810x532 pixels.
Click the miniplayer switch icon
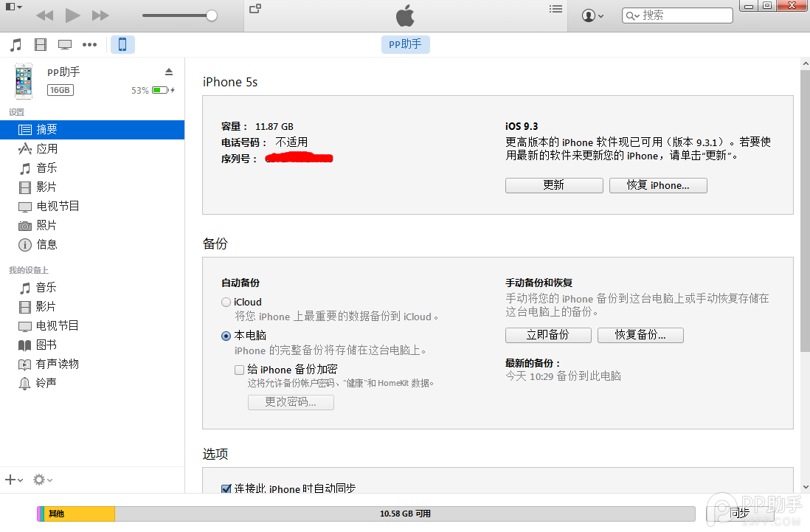tap(255, 9)
